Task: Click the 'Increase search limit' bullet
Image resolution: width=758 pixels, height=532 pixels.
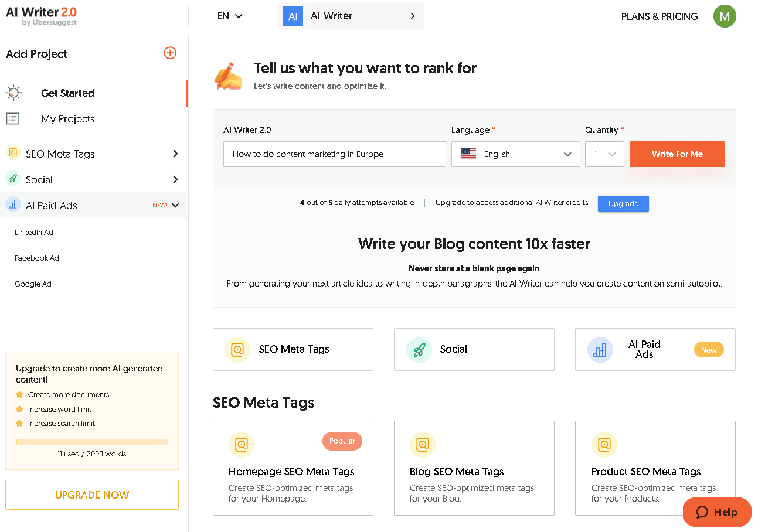Action: (62, 423)
